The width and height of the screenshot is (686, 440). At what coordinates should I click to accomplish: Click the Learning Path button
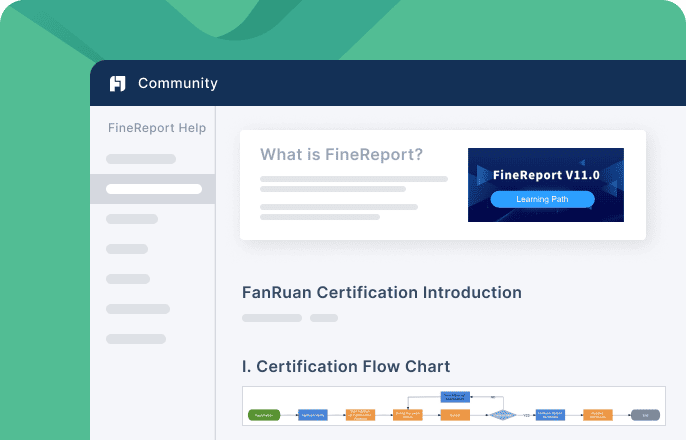pos(542,200)
